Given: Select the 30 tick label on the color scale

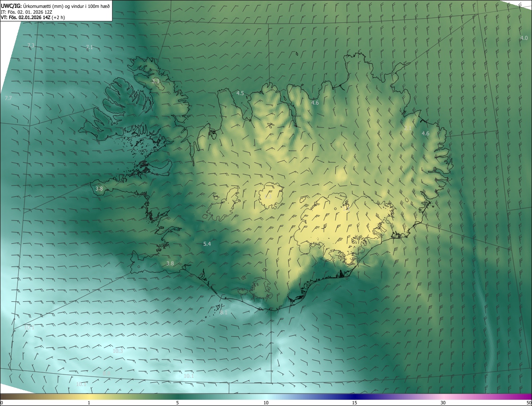Looking at the screenshot, I should tap(443, 403).
